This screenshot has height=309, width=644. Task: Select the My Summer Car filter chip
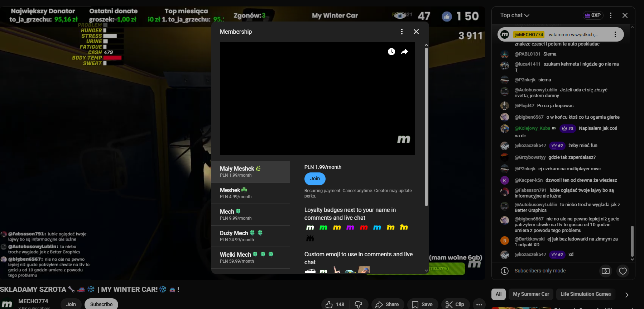[x=531, y=294]
